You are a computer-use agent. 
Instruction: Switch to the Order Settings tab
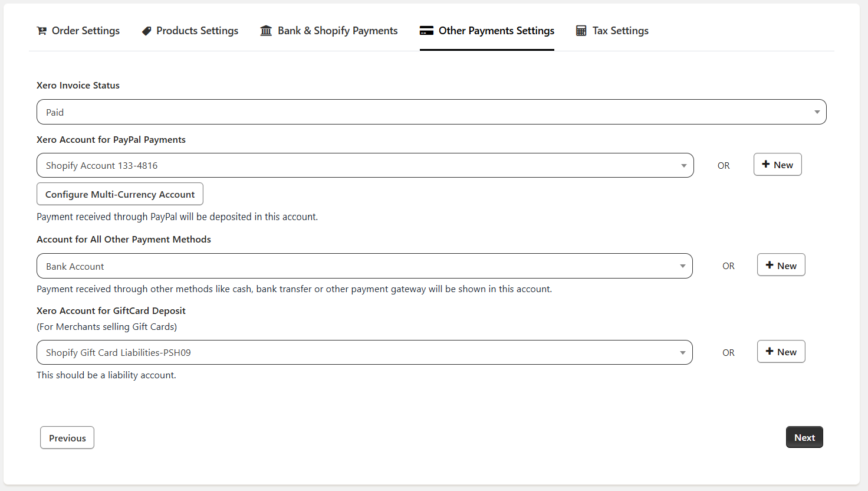pyautogui.click(x=86, y=31)
